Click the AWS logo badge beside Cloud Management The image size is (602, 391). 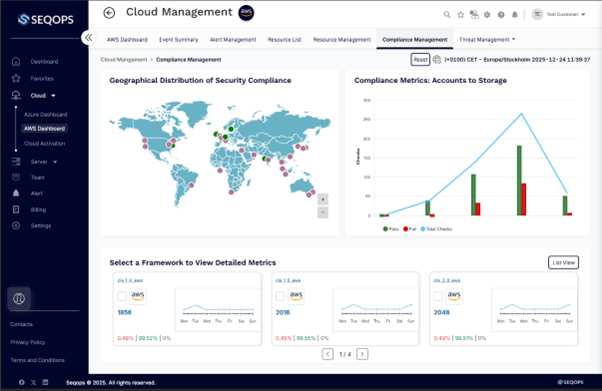point(246,13)
